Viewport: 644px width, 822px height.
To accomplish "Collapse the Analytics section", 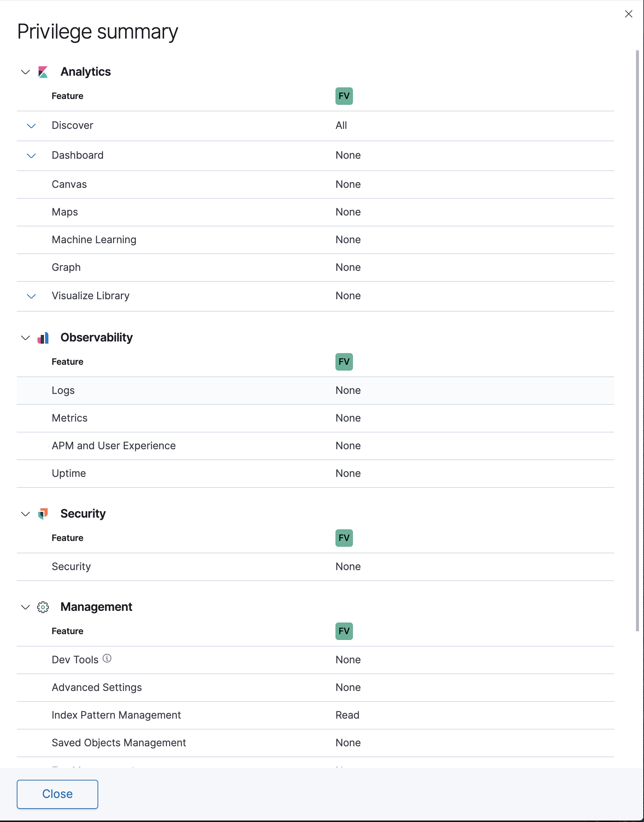I will click(x=25, y=72).
